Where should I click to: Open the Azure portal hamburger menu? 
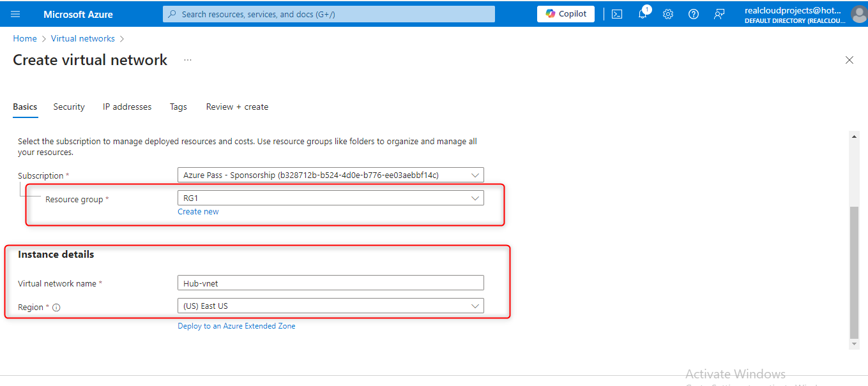click(15, 14)
